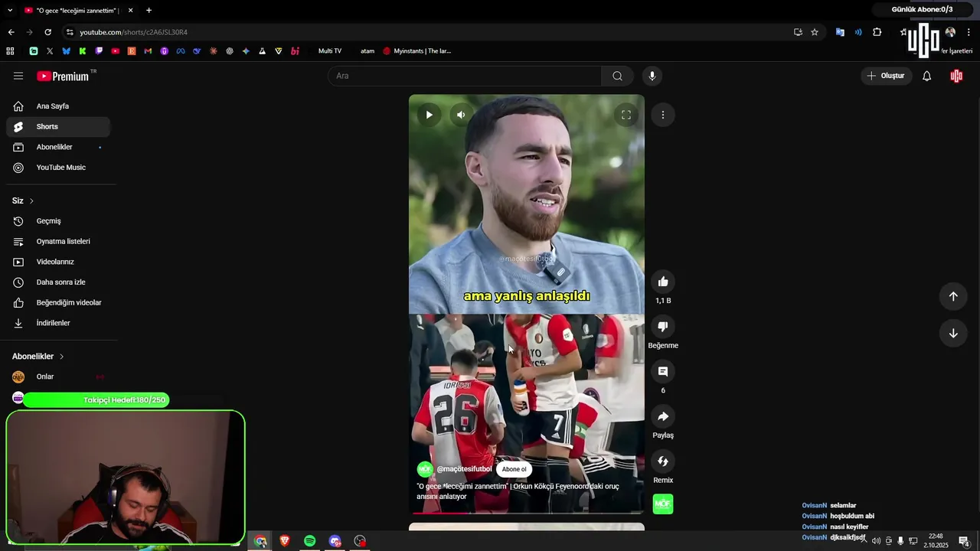Open the tab search dropdown arrow
The width and height of the screenshot is (980, 551).
click(10, 10)
